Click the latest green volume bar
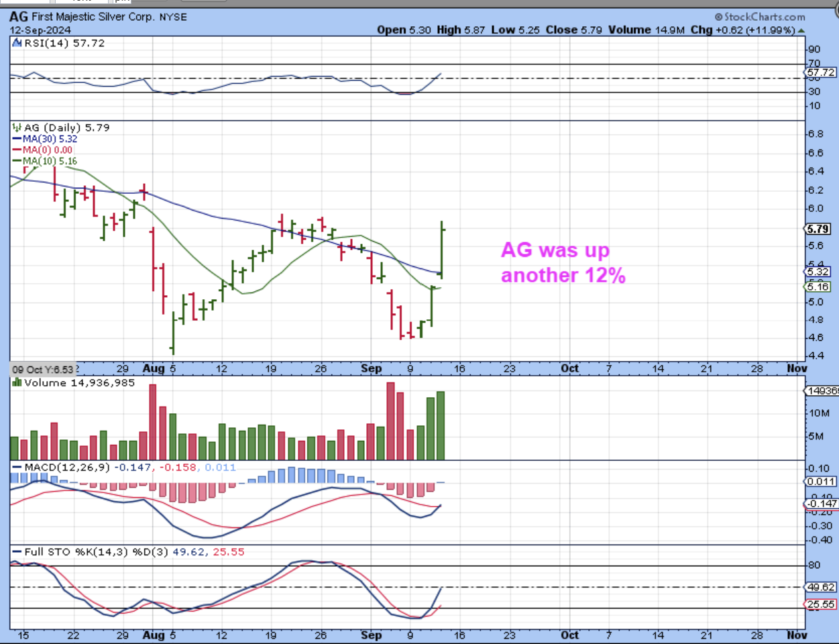Screen dimensions: 839x644 [441, 426]
